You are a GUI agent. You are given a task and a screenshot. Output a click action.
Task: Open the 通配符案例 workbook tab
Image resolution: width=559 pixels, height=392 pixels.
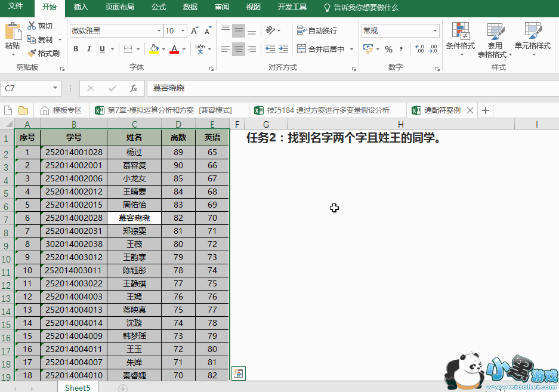click(x=441, y=110)
